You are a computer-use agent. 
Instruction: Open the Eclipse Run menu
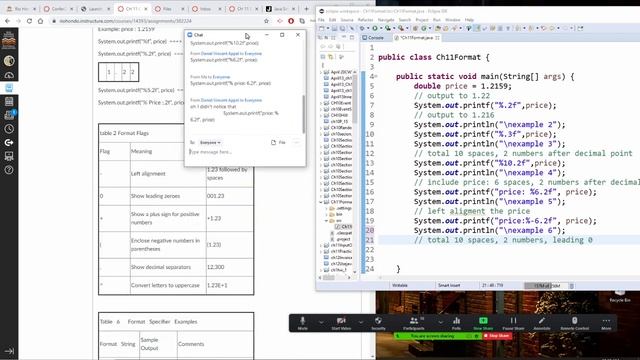[436, 20]
